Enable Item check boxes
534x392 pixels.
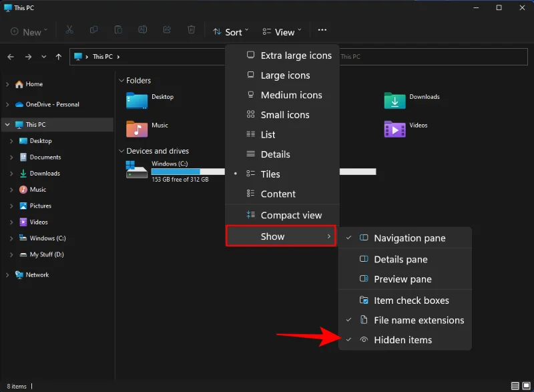[x=409, y=301]
